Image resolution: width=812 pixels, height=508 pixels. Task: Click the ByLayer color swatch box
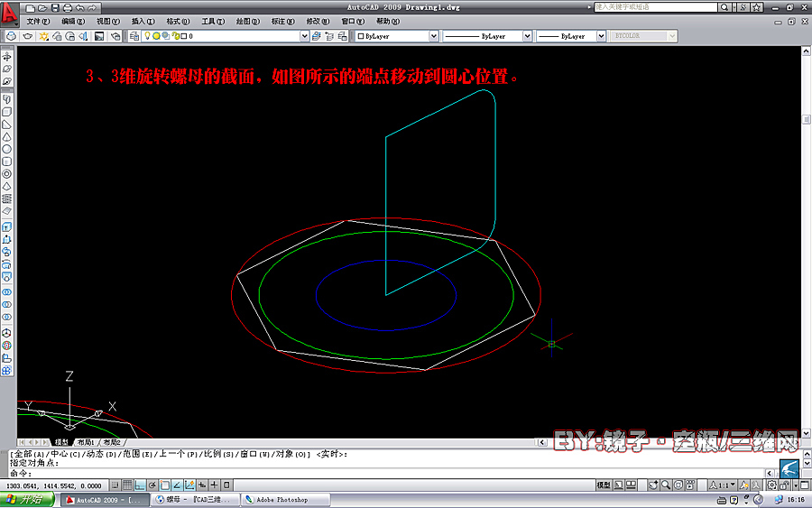point(361,36)
